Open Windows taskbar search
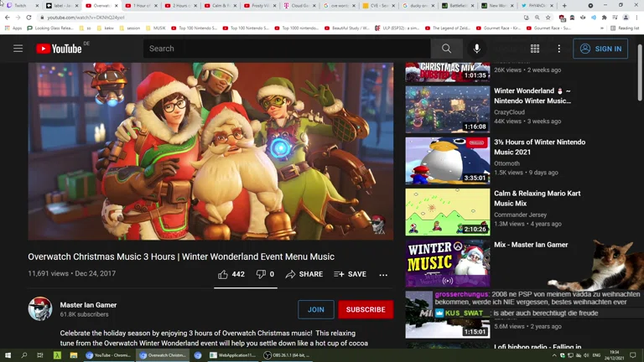 coord(23,355)
